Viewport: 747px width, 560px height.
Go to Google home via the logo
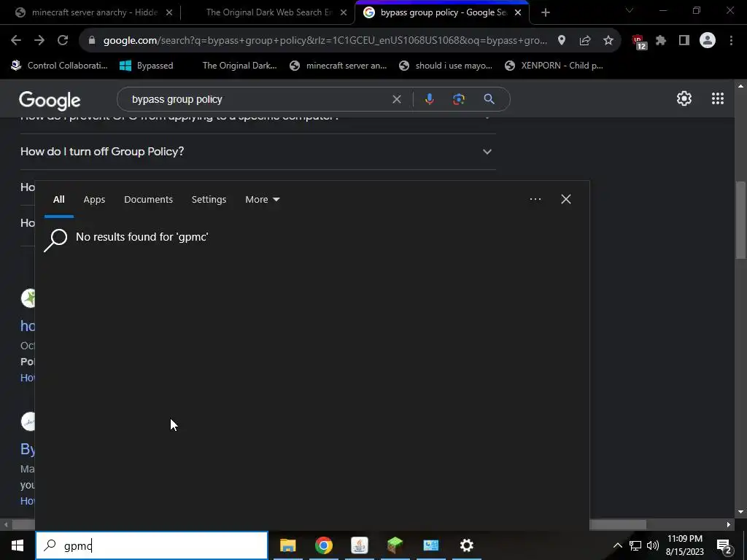pos(50,101)
